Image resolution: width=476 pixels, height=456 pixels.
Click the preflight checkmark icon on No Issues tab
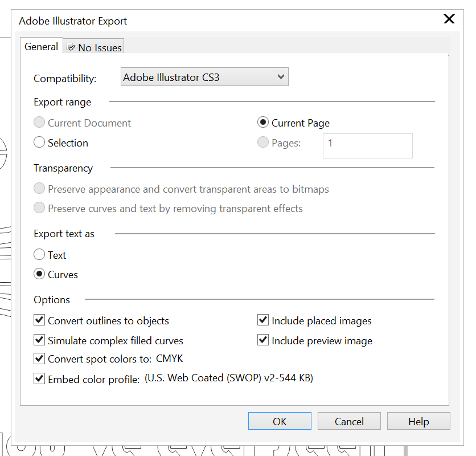(71, 47)
